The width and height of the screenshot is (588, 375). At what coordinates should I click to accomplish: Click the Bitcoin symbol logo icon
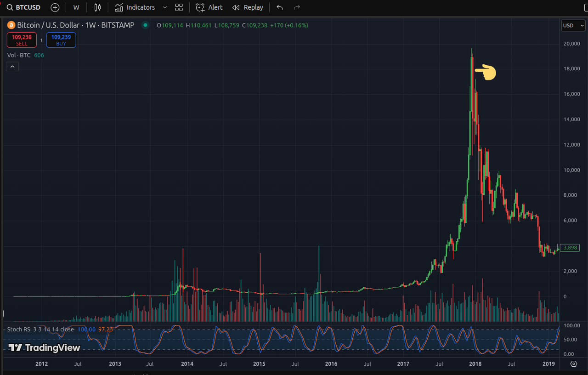coord(11,25)
